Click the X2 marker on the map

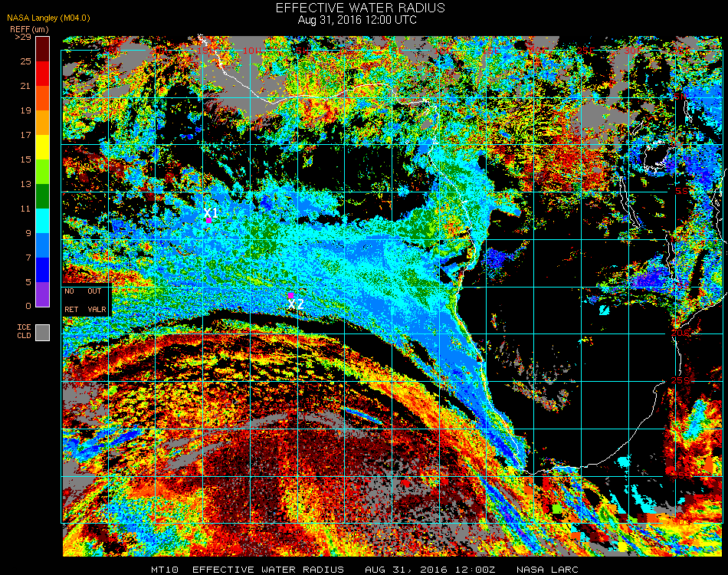(290, 295)
